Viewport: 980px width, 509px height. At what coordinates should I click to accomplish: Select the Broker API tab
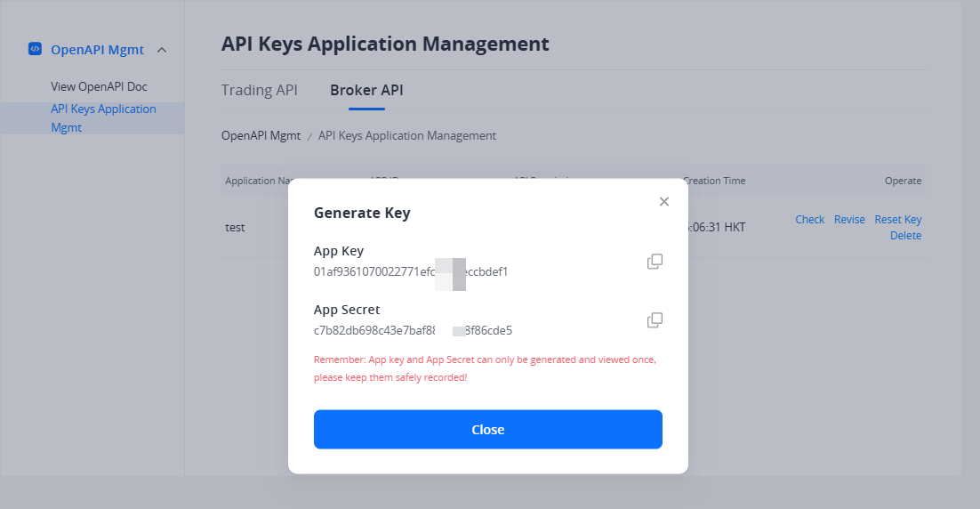tap(366, 90)
